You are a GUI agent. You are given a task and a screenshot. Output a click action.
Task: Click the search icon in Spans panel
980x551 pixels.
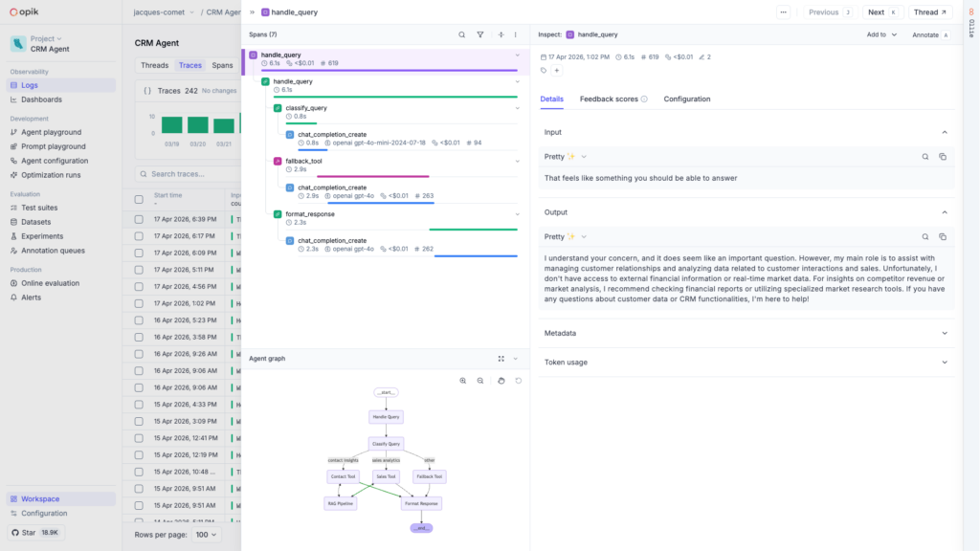pyautogui.click(x=461, y=34)
